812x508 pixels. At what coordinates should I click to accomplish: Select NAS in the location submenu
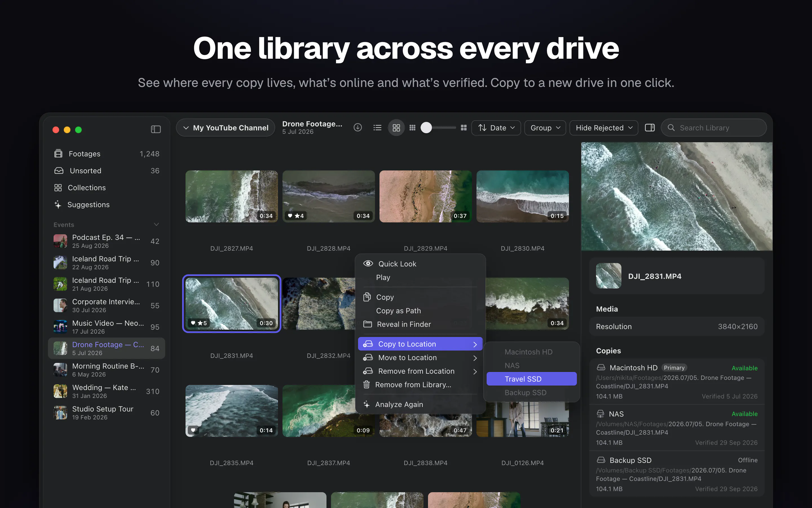[531, 365]
